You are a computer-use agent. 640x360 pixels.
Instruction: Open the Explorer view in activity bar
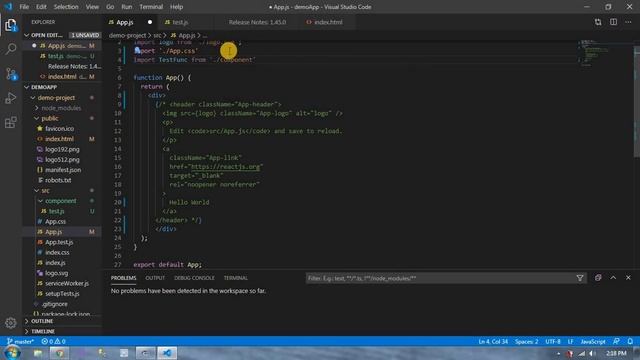(11, 25)
